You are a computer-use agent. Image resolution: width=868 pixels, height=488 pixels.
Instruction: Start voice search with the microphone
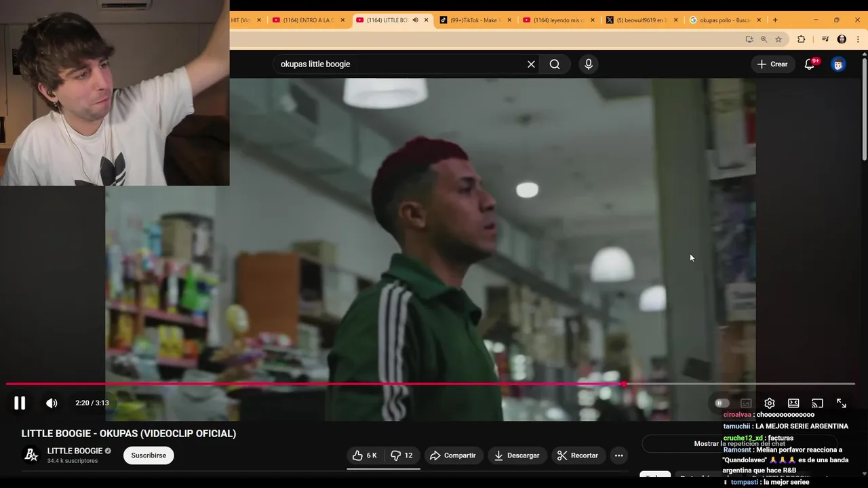(589, 64)
